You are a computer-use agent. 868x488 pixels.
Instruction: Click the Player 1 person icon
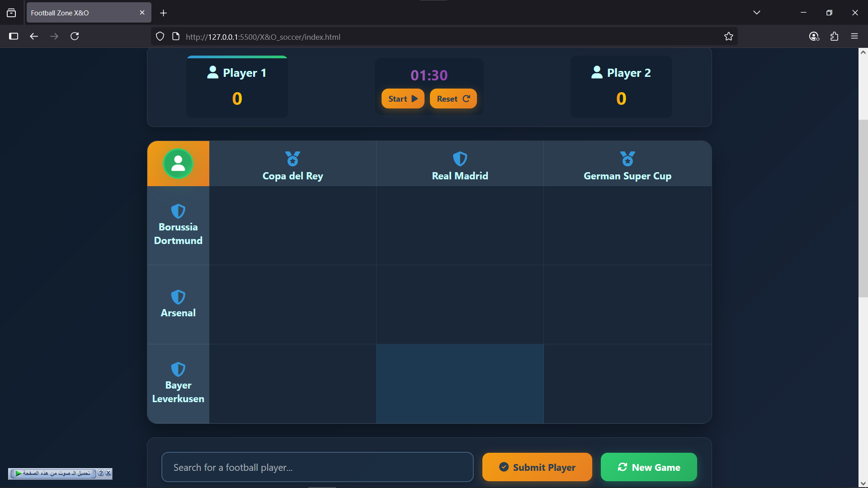(212, 72)
